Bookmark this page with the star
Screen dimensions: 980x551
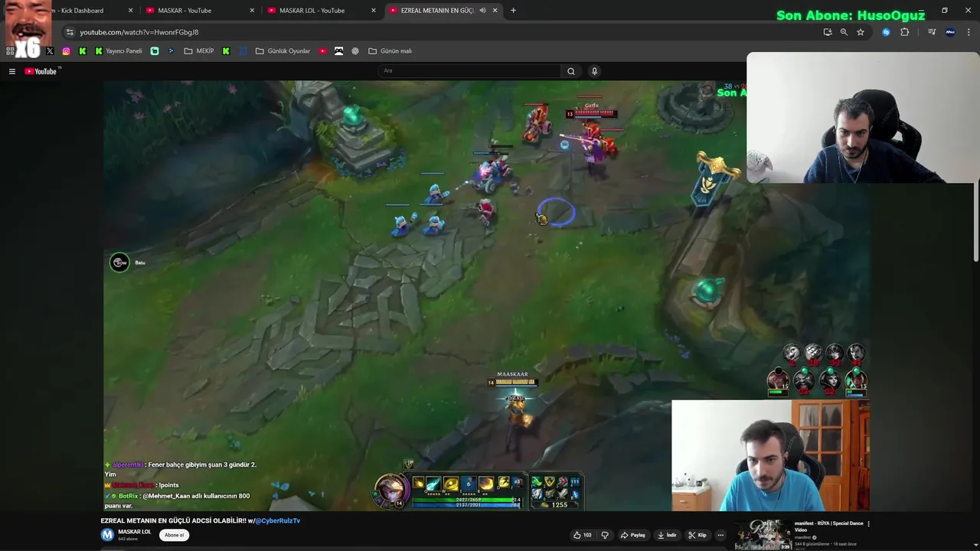(x=861, y=32)
